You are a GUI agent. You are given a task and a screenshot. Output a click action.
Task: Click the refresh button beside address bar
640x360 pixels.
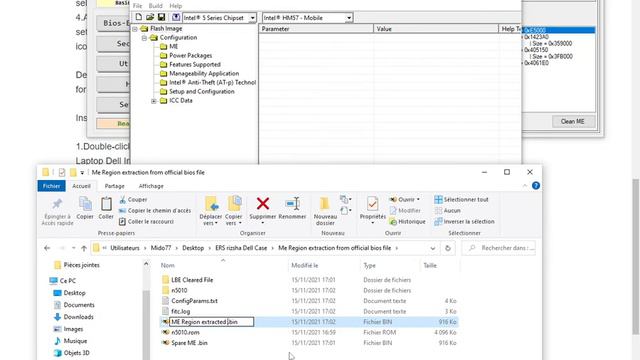(448, 248)
